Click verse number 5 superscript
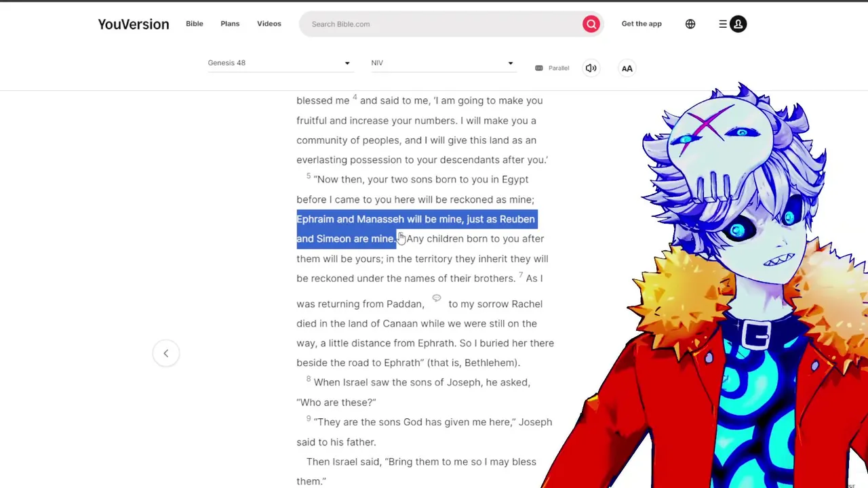 (x=309, y=176)
